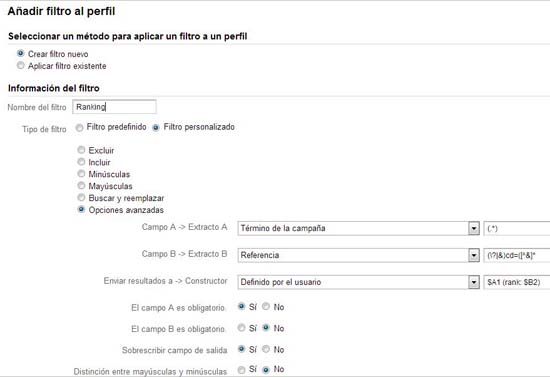Select Filtro predefinido filter type

click(x=80, y=128)
